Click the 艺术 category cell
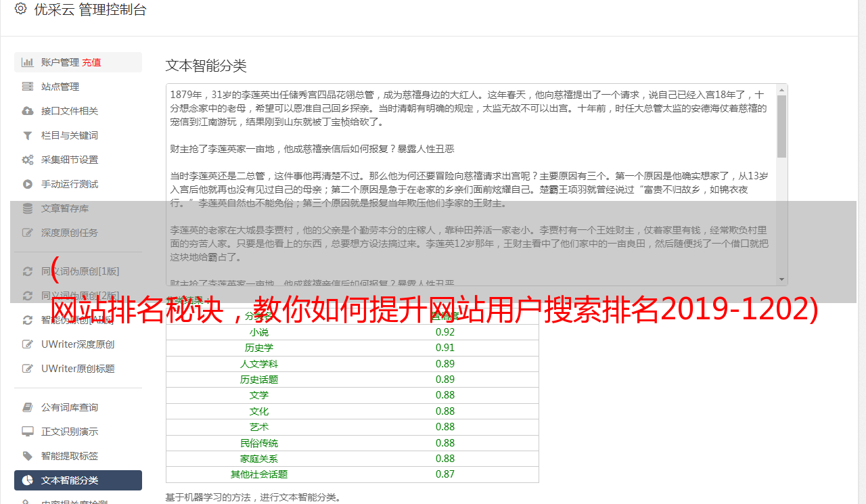 [259, 427]
